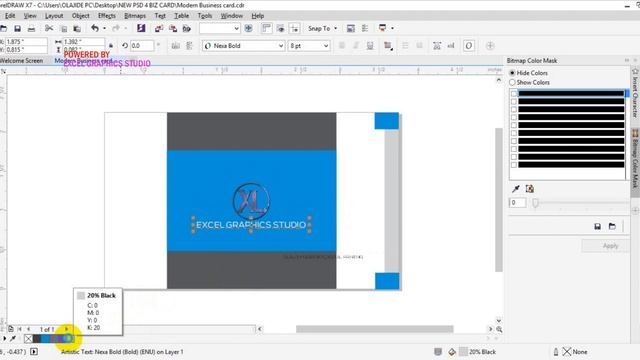The width and height of the screenshot is (640, 360).
Task: Open the 8 pt font size dropdown
Action: 326,46
